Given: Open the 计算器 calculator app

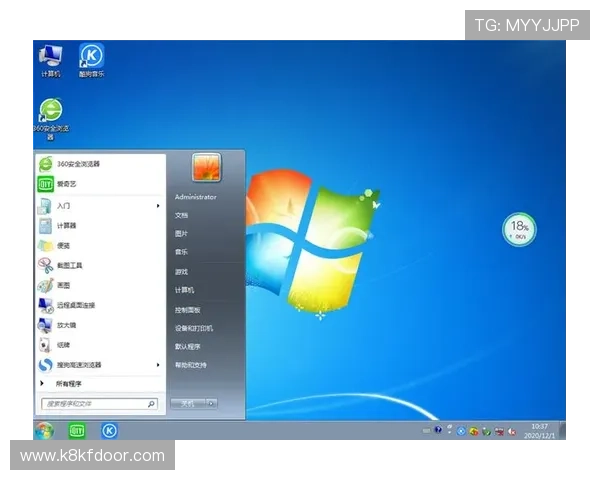Looking at the screenshot, I should tap(66, 226).
